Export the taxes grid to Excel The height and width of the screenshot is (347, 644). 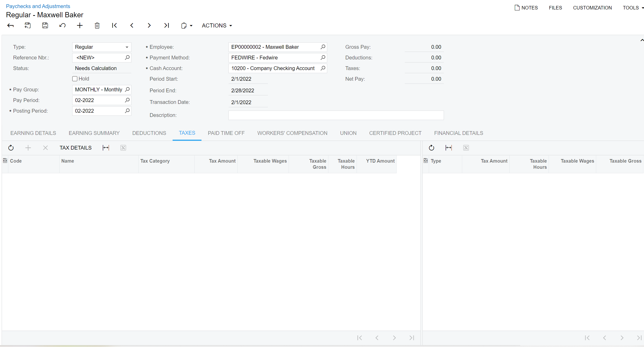coord(123,148)
